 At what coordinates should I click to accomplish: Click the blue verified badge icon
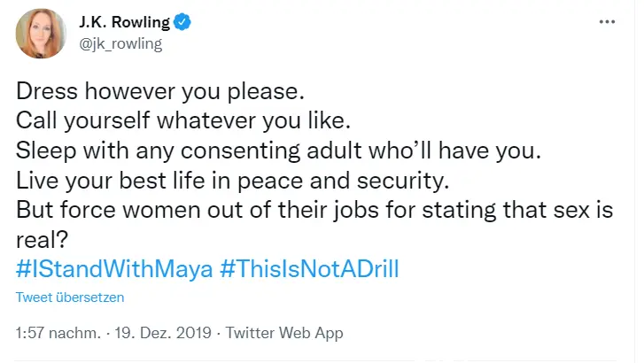click(x=182, y=22)
